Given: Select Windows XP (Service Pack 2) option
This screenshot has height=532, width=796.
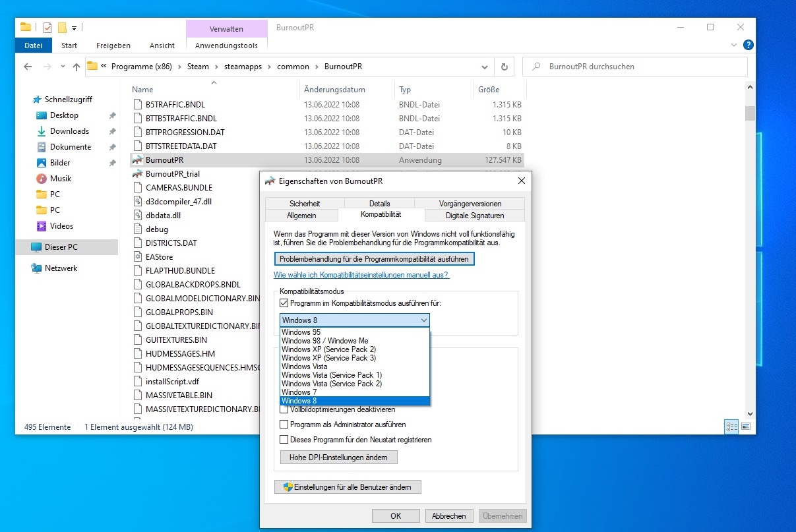Looking at the screenshot, I should pos(355,349).
